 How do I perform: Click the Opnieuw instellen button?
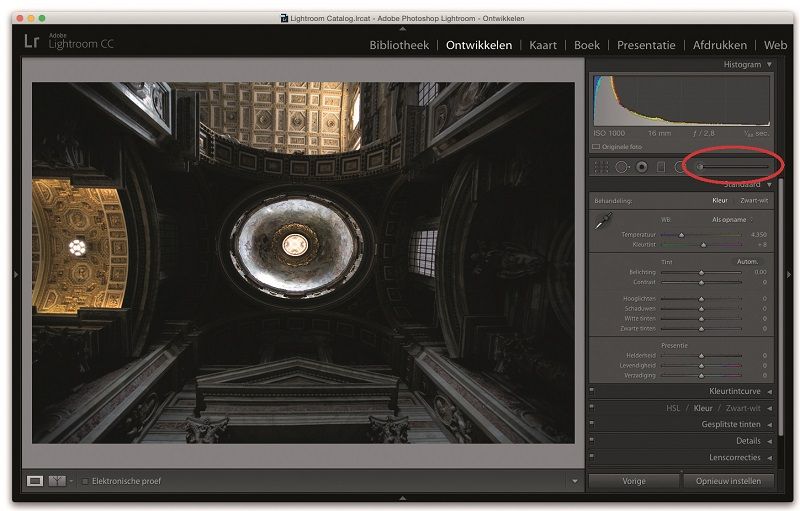click(x=728, y=481)
